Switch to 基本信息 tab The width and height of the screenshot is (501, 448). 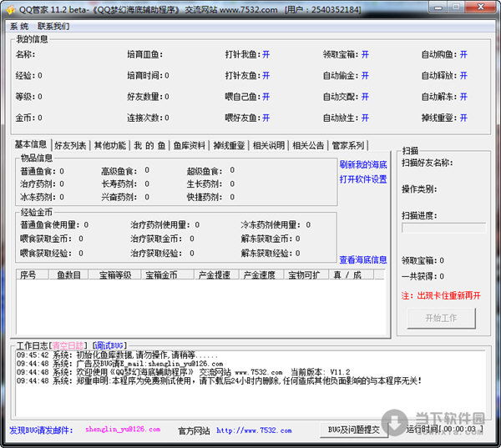click(31, 144)
